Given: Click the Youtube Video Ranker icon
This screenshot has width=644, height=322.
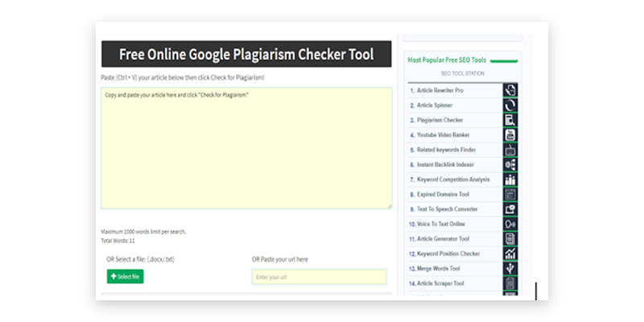Looking at the screenshot, I should (510, 135).
